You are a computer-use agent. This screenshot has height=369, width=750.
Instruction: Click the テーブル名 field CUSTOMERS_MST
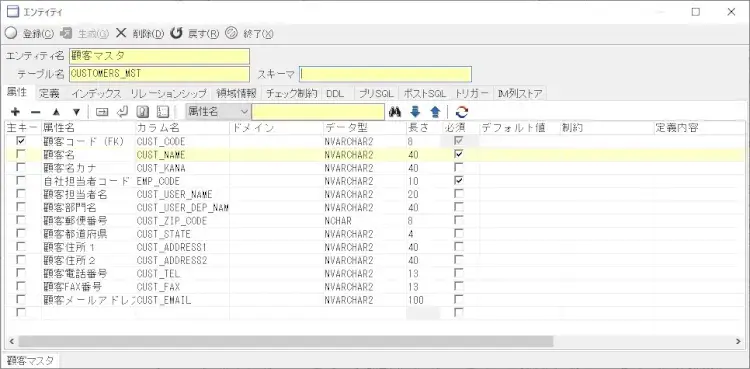(160, 74)
